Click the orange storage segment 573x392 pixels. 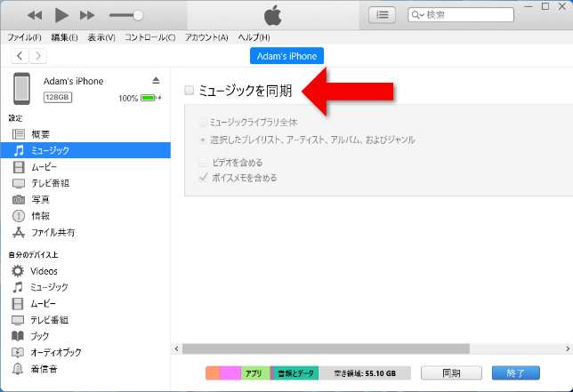213,373
